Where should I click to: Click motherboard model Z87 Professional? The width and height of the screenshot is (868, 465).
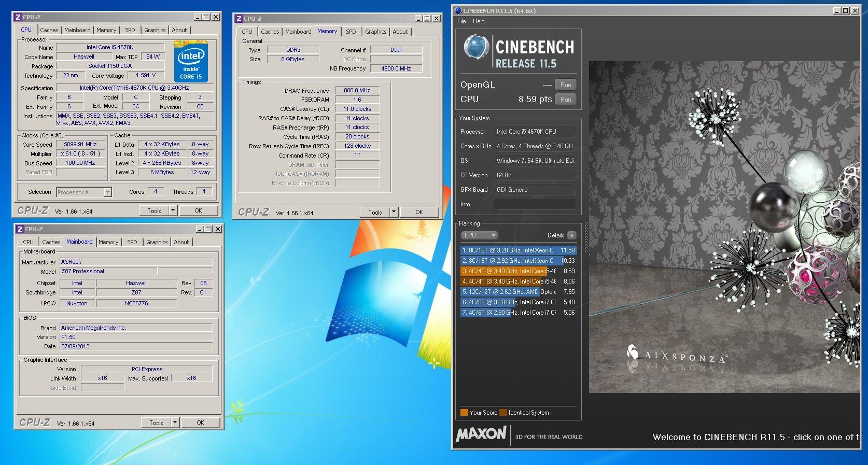[108, 271]
